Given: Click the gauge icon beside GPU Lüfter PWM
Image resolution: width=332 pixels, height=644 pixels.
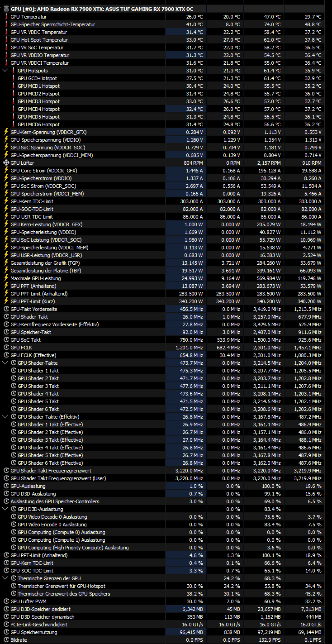Looking at the screenshot, I should point(6,601).
